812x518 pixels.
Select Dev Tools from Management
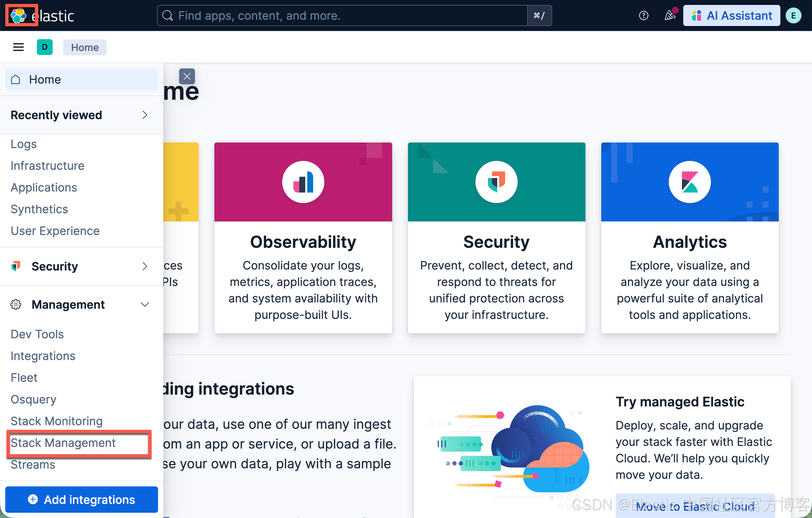coord(37,334)
